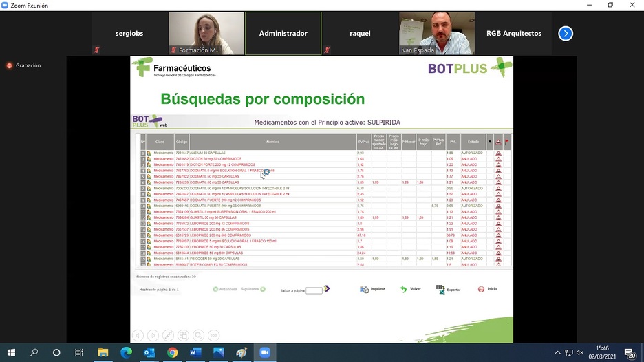Viewport: 644px width, 362px height.
Task: Select Ivan Espada's video thumbnail
Action: tap(437, 33)
